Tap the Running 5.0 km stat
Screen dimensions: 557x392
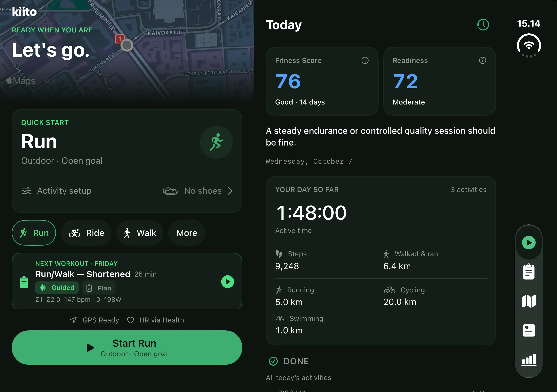click(295, 296)
